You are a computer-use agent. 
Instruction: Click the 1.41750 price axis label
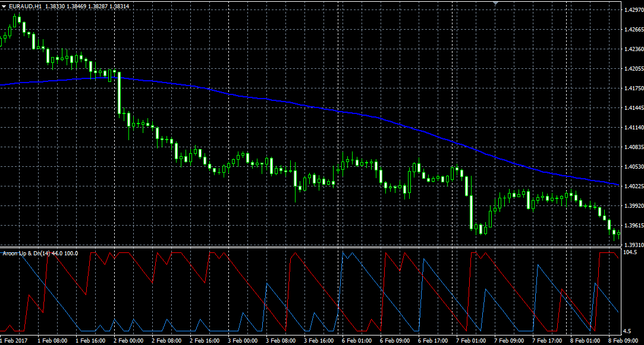point(630,88)
